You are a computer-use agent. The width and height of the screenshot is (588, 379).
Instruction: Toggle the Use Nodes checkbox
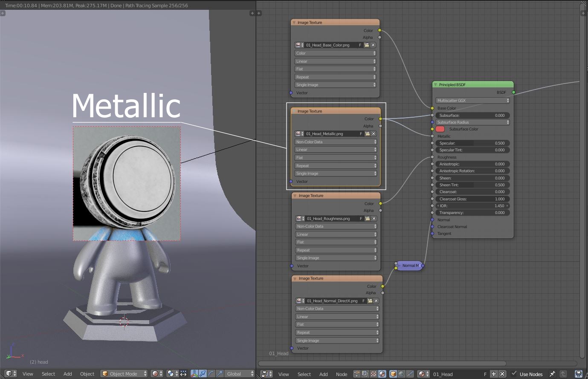pyautogui.click(x=514, y=374)
